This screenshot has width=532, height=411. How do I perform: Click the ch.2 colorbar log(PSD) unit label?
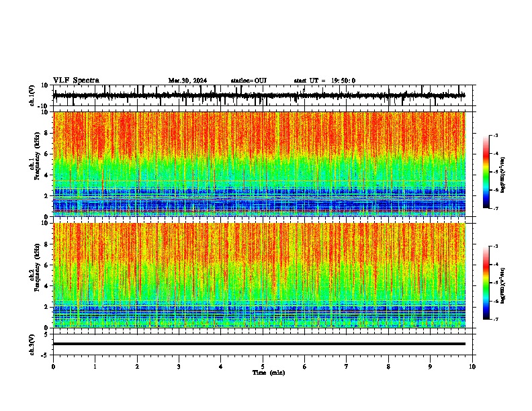click(x=503, y=285)
